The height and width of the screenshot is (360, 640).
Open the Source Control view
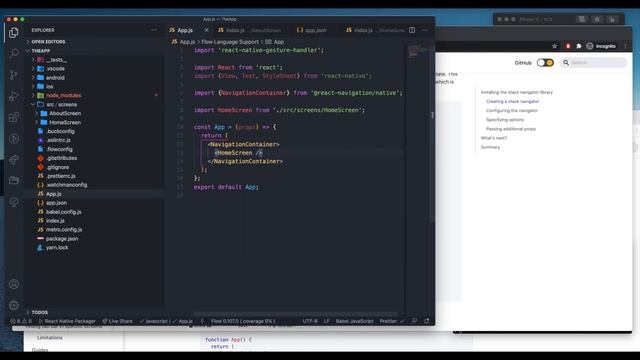pos(14,75)
